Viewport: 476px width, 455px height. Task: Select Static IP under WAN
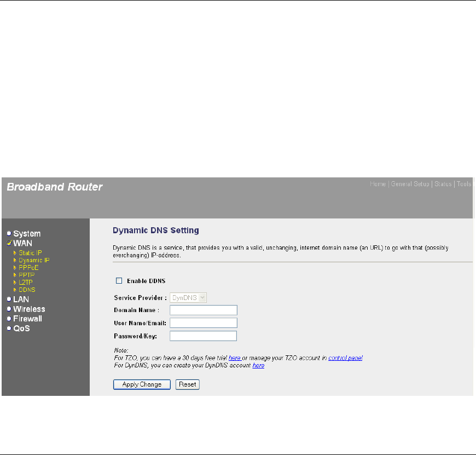tap(30, 253)
